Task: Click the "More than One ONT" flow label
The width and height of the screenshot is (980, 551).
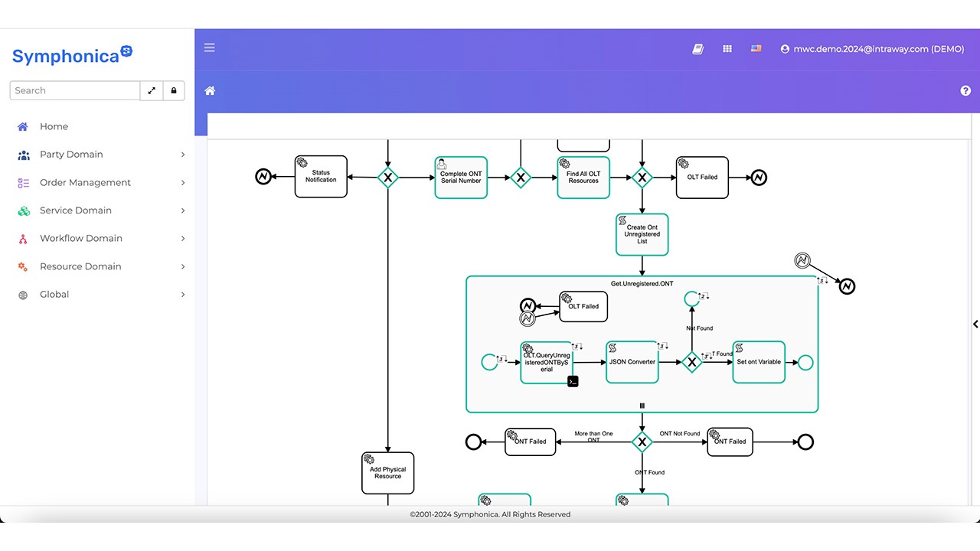Action: pyautogui.click(x=594, y=437)
